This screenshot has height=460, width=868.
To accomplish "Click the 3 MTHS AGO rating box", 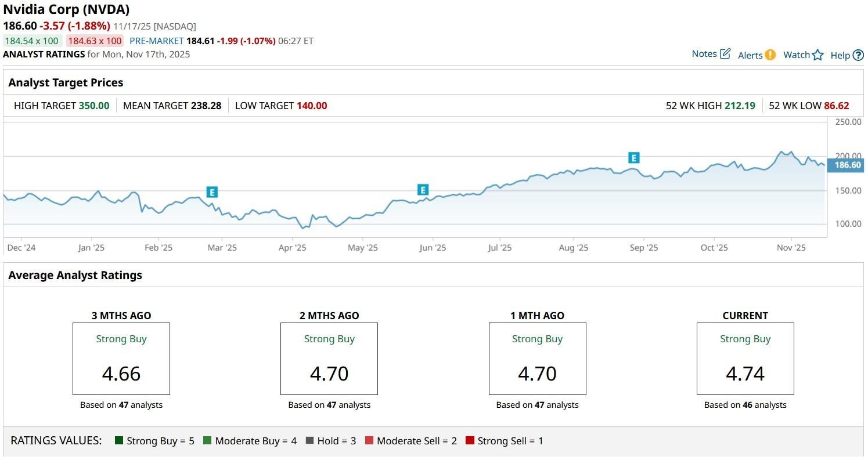I will [x=121, y=358].
